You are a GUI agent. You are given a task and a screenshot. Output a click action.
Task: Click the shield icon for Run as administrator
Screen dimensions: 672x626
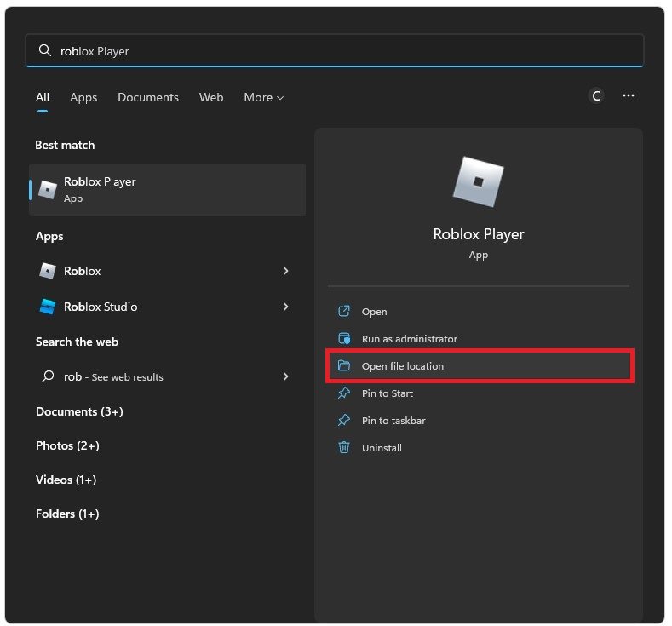pos(344,339)
